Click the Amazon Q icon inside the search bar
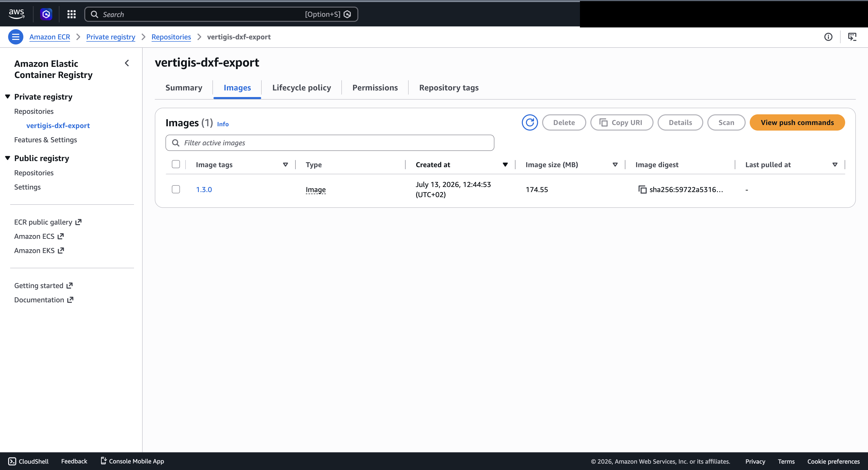 click(x=347, y=14)
